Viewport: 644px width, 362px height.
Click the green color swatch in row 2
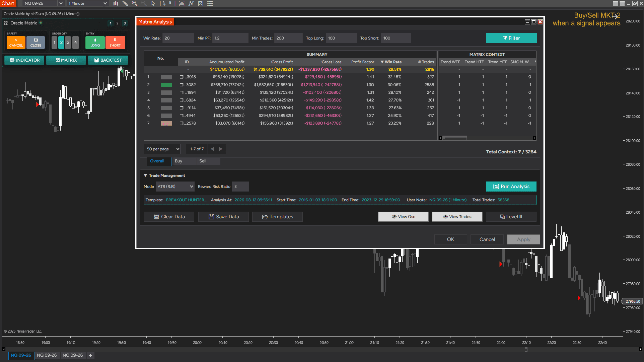pyautogui.click(x=166, y=85)
